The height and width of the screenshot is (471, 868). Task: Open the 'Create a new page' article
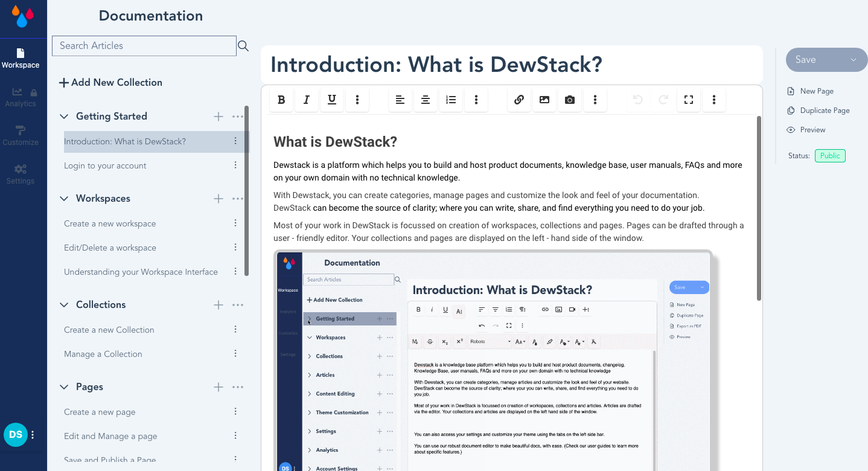[100, 412]
